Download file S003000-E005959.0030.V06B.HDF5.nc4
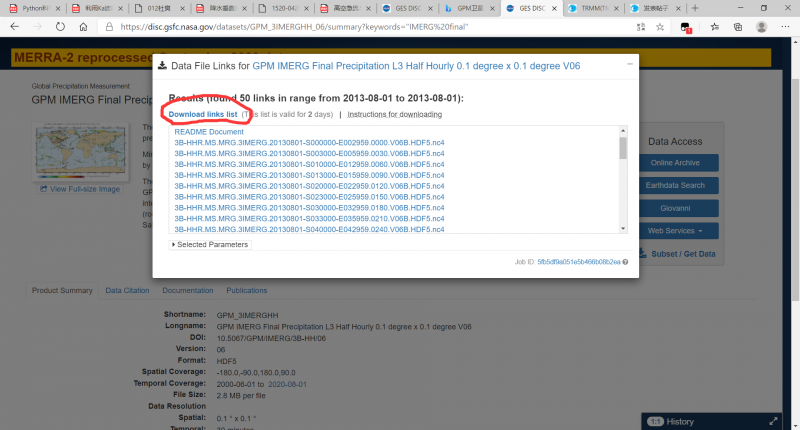800x430 pixels. click(309, 154)
